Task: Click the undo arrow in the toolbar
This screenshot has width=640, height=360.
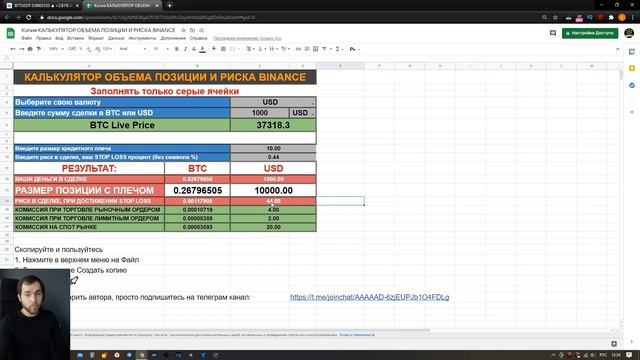Action: point(13,49)
